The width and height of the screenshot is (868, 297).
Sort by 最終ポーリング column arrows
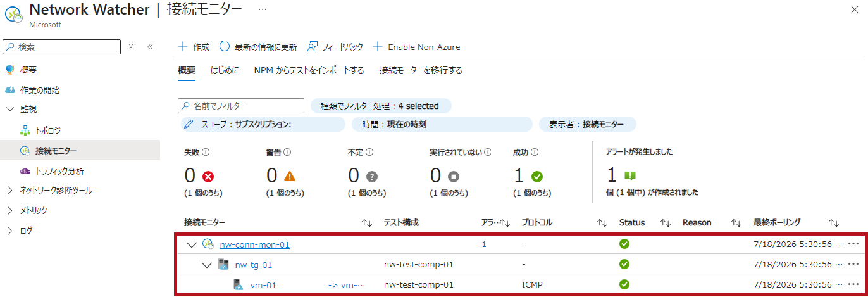[x=834, y=223]
